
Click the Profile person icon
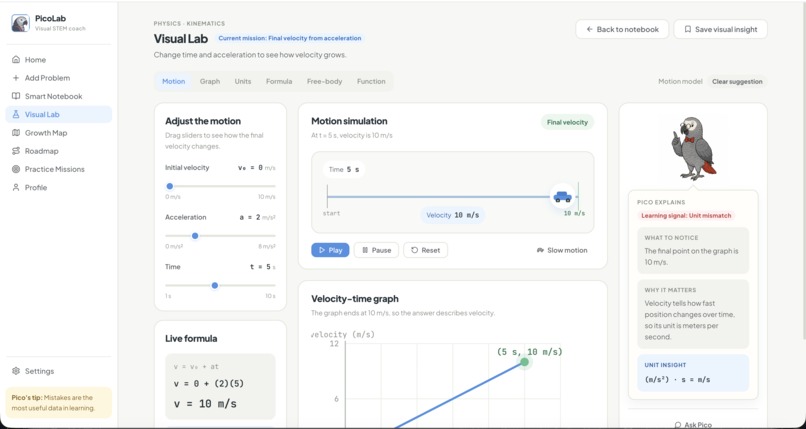(16, 188)
